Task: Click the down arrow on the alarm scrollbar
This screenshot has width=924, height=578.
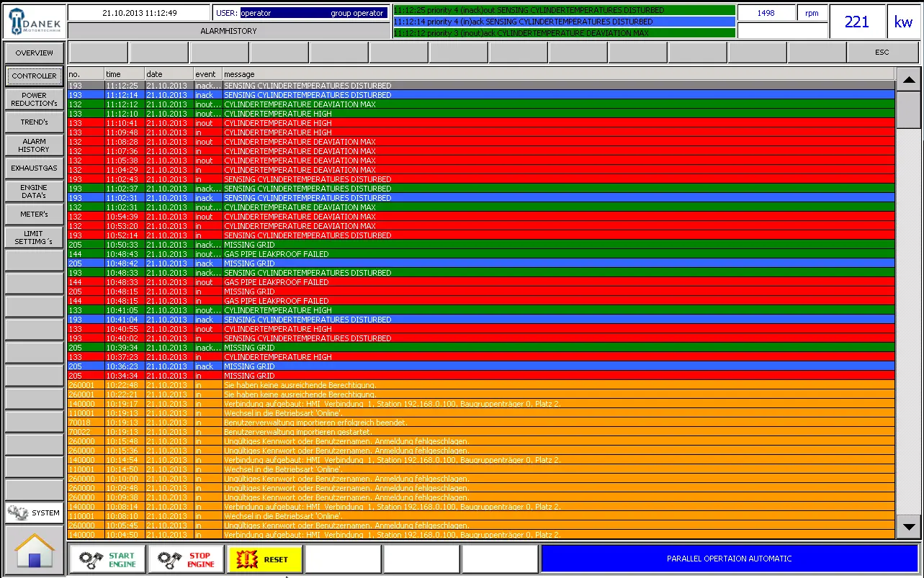Action: click(909, 527)
